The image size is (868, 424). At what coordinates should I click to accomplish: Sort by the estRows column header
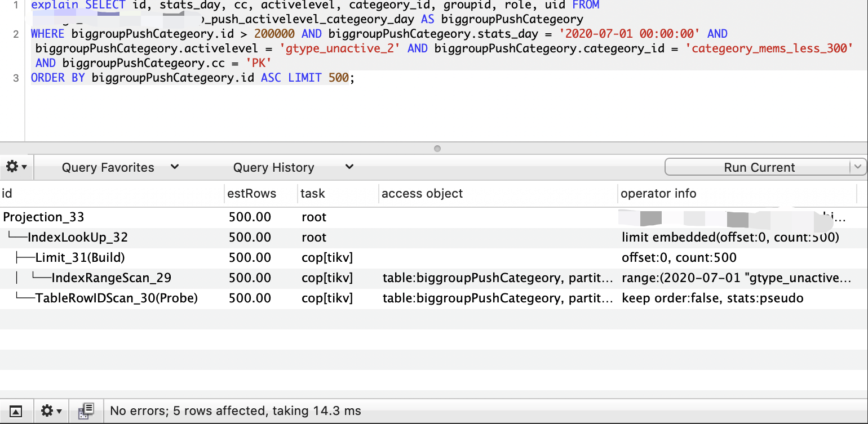click(x=260, y=194)
